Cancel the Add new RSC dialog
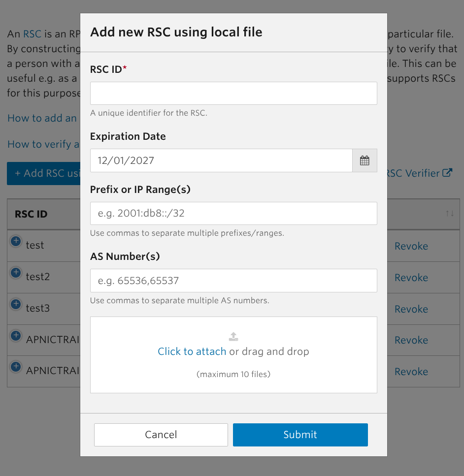Image resolution: width=464 pixels, height=476 pixels. pyautogui.click(x=161, y=435)
